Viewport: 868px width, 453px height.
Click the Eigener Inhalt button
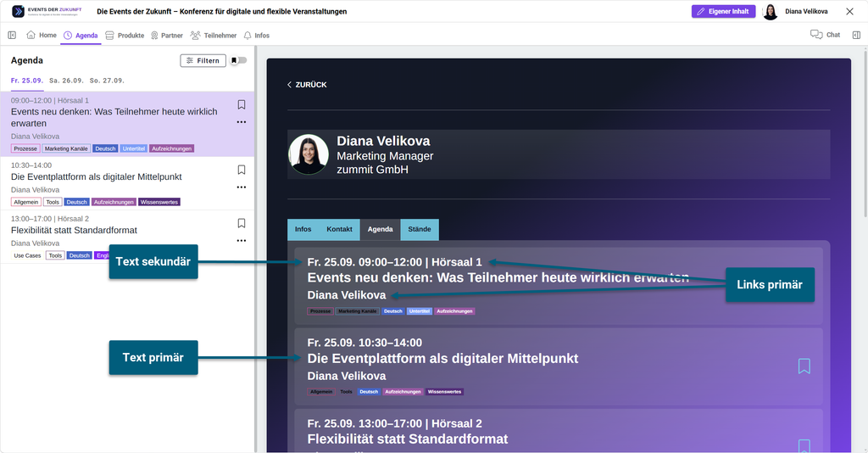click(x=723, y=11)
